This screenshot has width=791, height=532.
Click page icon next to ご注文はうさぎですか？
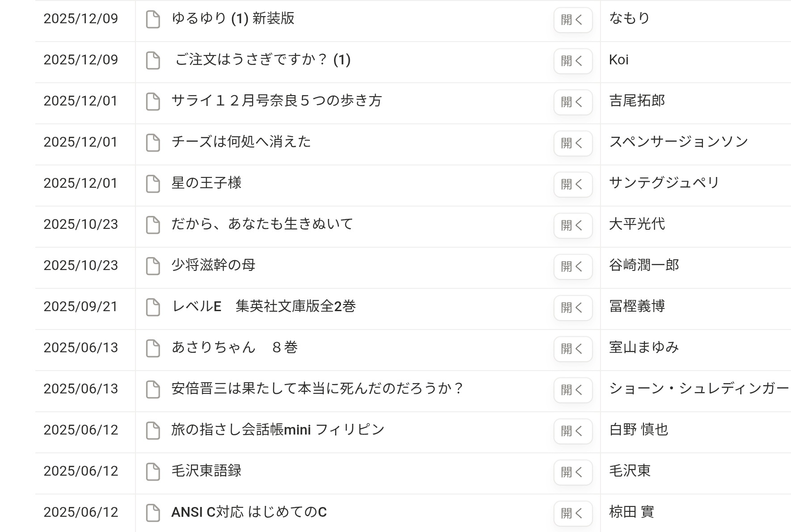tap(153, 61)
